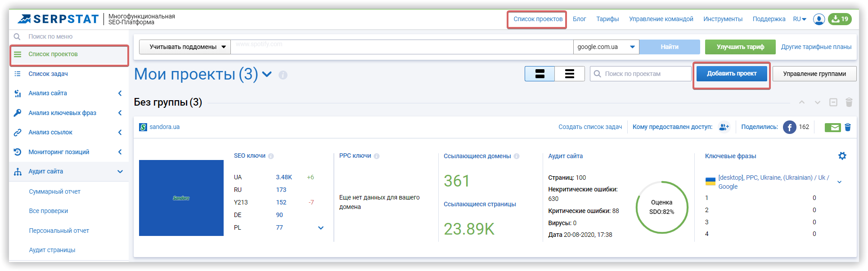Move the Без группы group down
Viewport: 868px width, 271px height.
click(818, 102)
